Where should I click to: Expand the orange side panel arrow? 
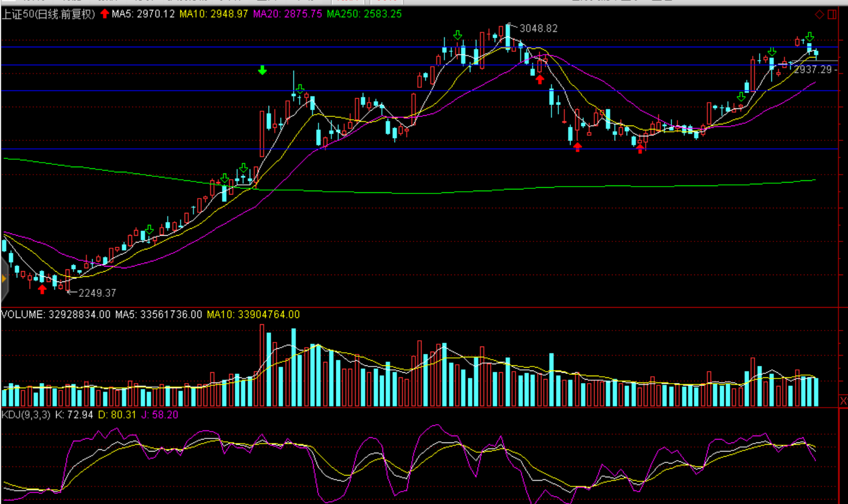[4, 279]
